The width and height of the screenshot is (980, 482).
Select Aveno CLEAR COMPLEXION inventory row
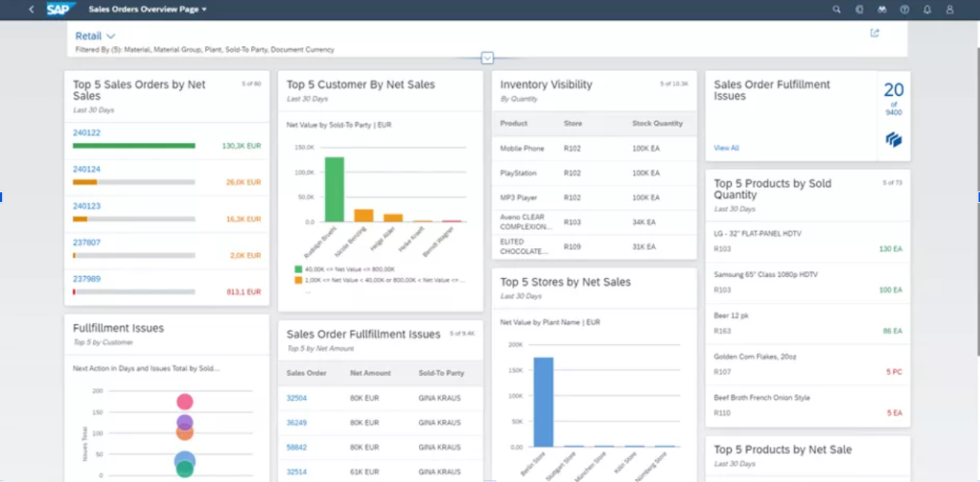pyautogui.click(x=594, y=223)
